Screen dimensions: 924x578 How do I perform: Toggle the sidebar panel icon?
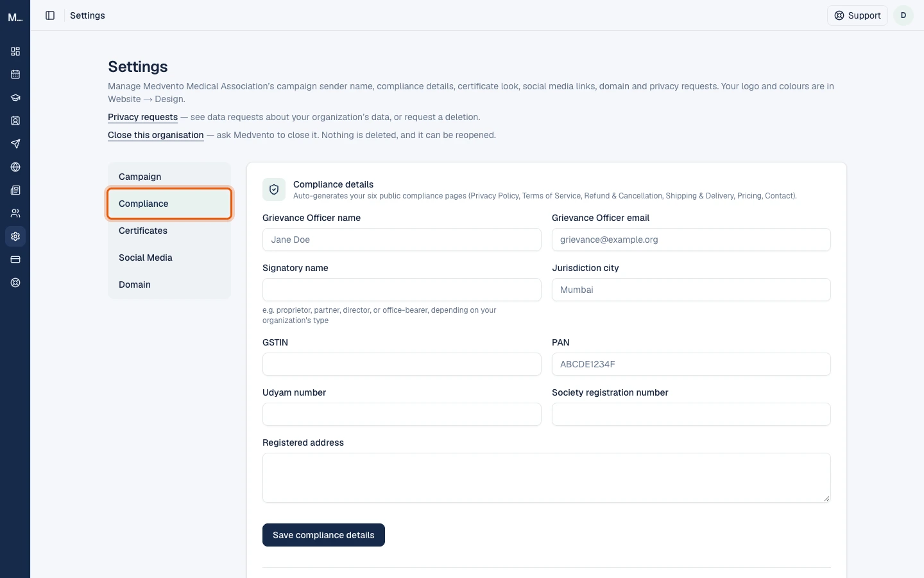pos(50,15)
